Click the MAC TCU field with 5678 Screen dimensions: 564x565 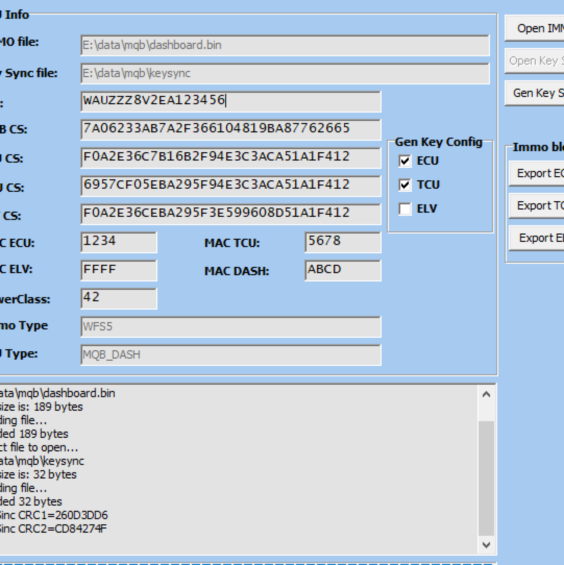point(343,242)
